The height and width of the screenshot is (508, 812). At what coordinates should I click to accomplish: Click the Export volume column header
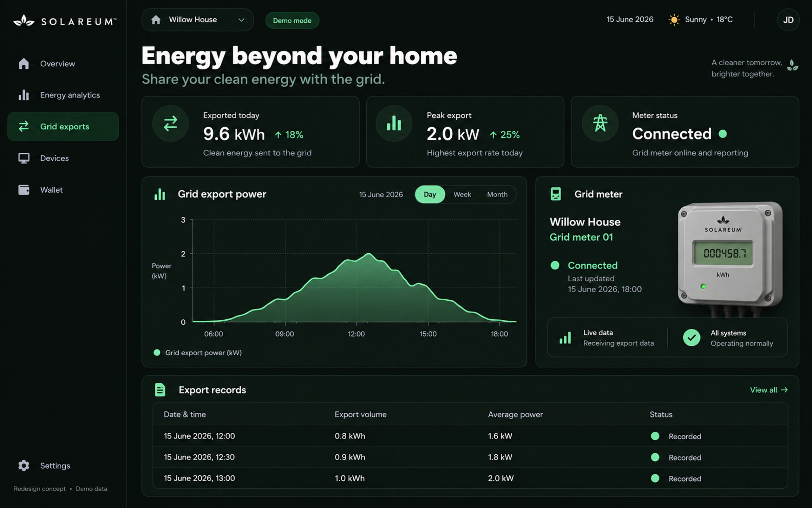pyautogui.click(x=360, y=414)
